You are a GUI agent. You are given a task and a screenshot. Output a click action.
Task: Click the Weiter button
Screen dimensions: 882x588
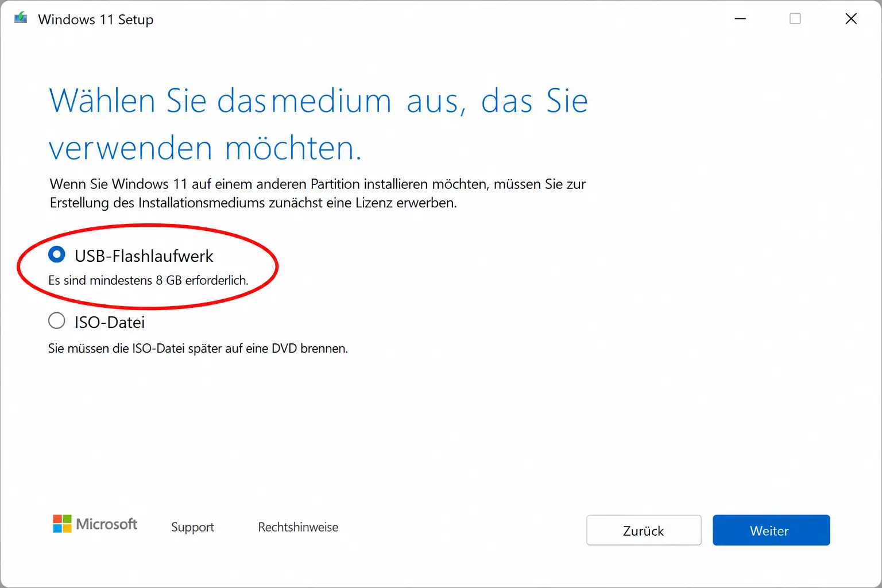[771, 530]
